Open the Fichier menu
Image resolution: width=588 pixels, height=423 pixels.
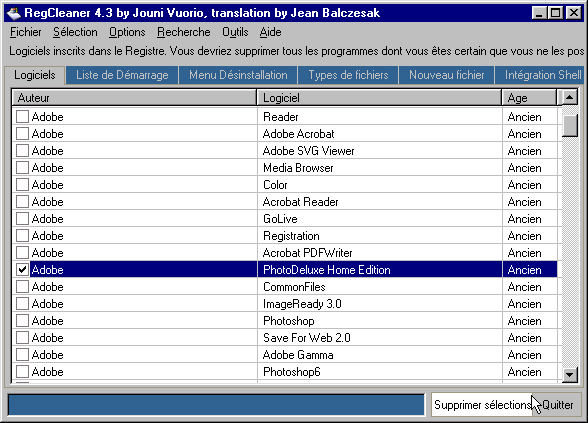[x=26, y=32]
